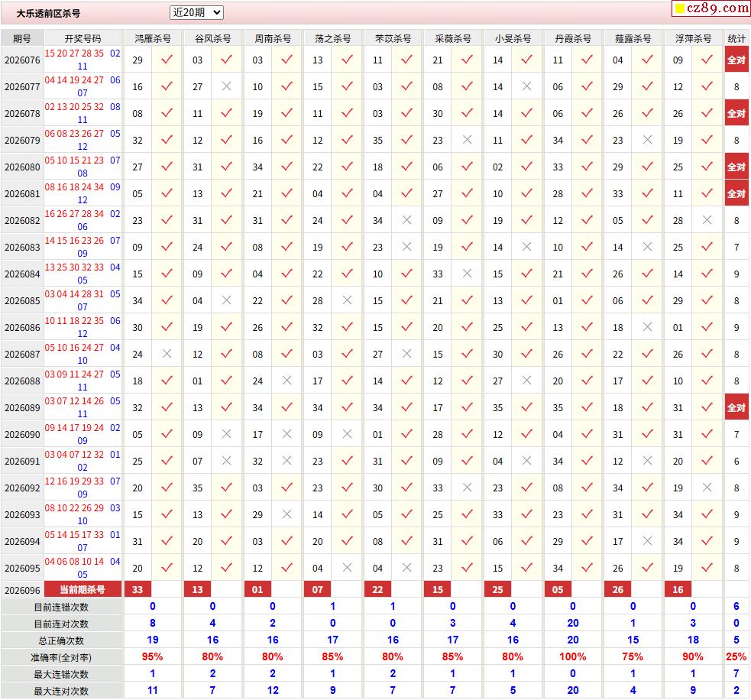Click current 鸿雁 kill number 33
Viewport: 751px width, 700px height.
click(138, 589)
